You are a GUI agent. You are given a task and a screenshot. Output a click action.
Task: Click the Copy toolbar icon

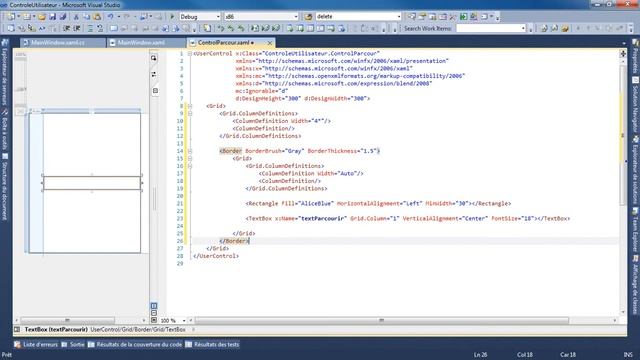[87, 17]
